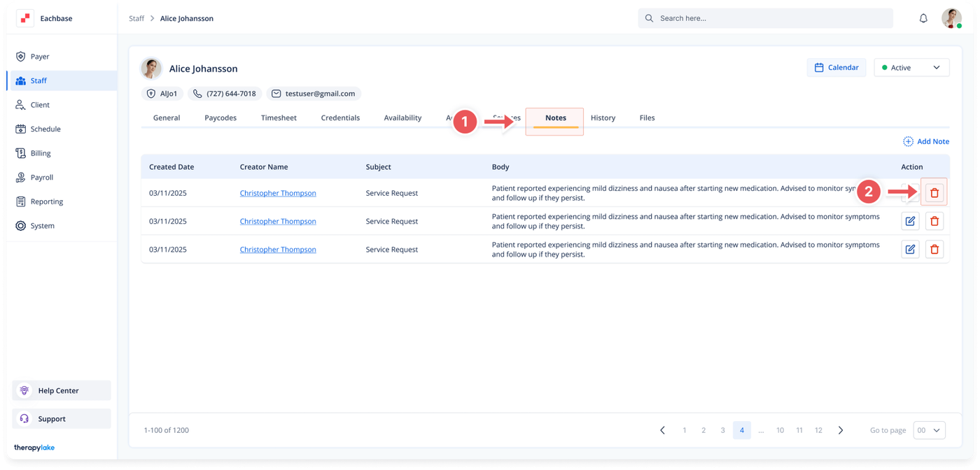Delete the third note row

(x=934, y=249)
